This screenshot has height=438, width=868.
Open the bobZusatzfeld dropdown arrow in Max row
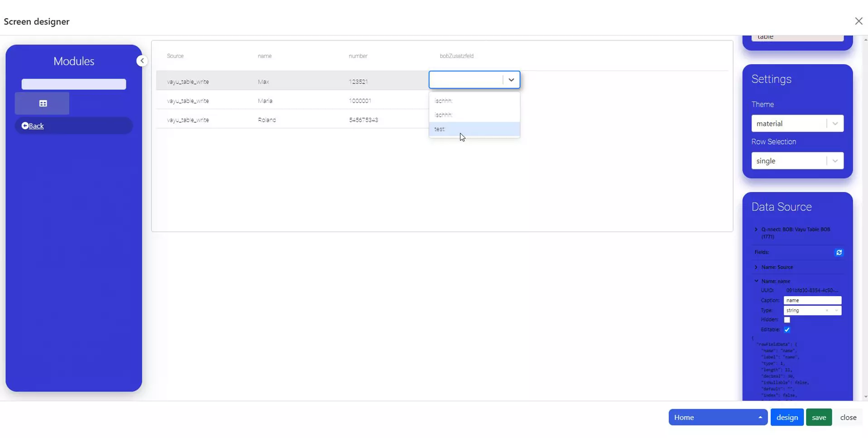coord(511,80)
